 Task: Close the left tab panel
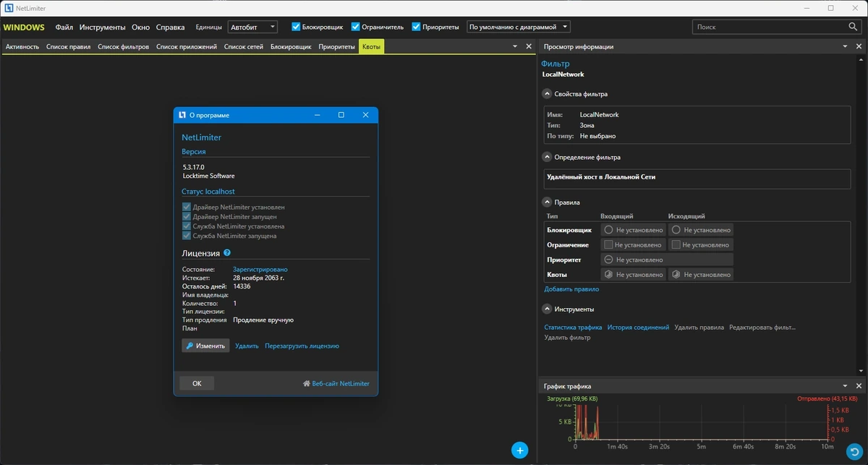pyautogui.click(x=528, y=46)
